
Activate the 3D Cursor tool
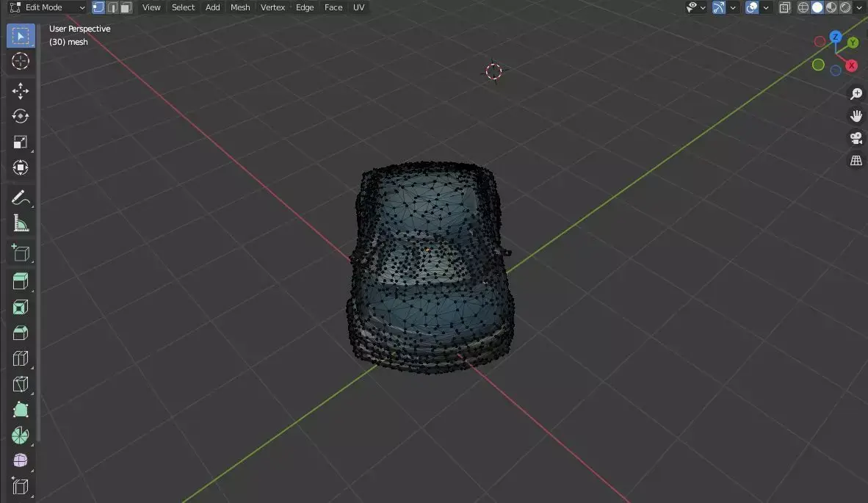(x=21, y=62)
